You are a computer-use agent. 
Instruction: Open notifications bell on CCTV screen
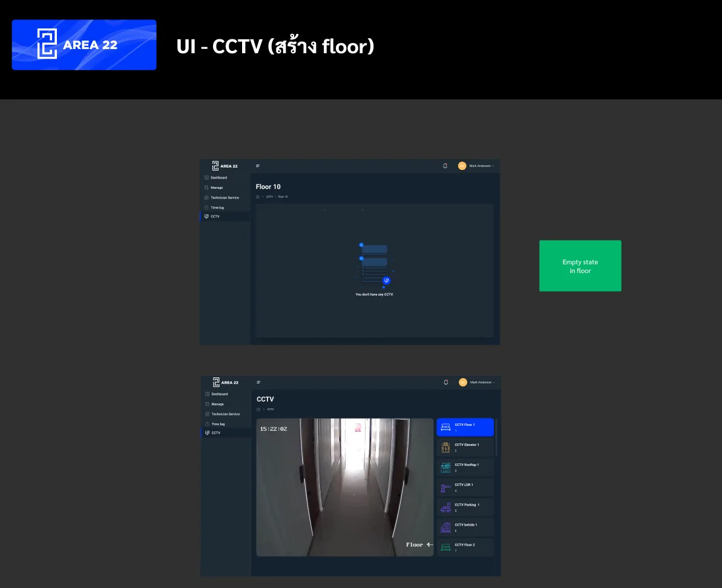pos(445,382)
